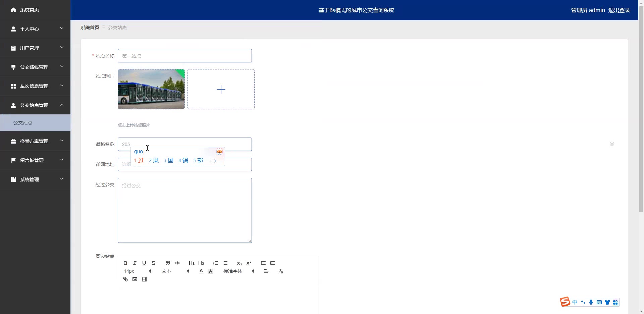Insert a video into the editor

(x=144, y=279)
